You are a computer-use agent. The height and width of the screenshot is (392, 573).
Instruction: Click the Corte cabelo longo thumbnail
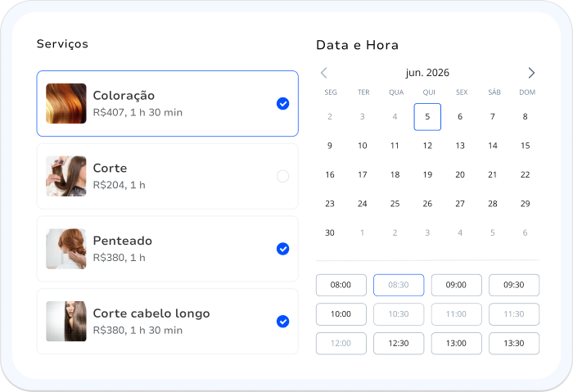click(66, 322)
